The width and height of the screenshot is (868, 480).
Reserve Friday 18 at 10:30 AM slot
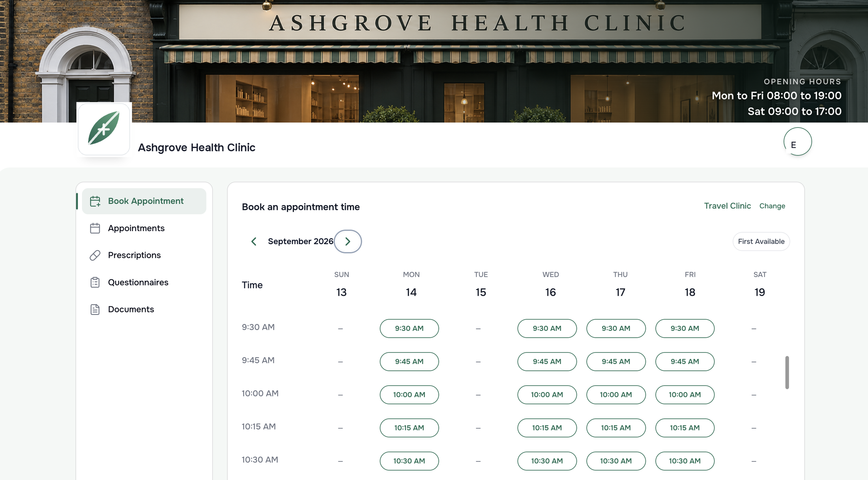[685, 461]
